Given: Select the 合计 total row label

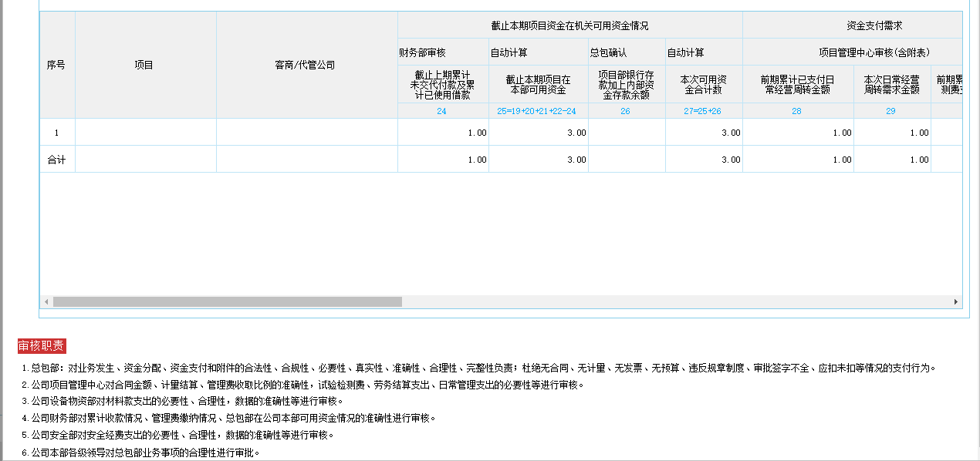Looking at the screenshot, I should tap(57, 160).
